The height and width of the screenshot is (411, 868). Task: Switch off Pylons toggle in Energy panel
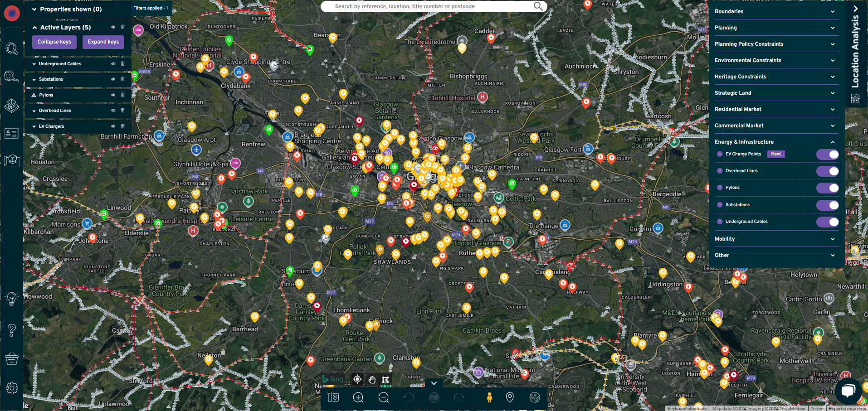(x=828, y=188)
